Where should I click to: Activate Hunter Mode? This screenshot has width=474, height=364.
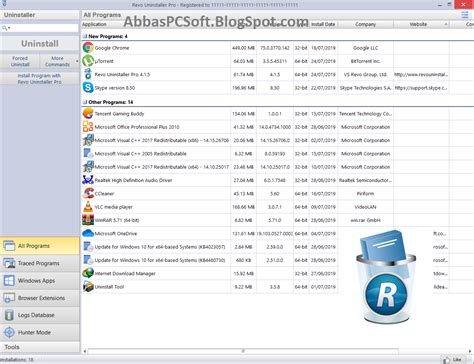[x=40, y=332]
